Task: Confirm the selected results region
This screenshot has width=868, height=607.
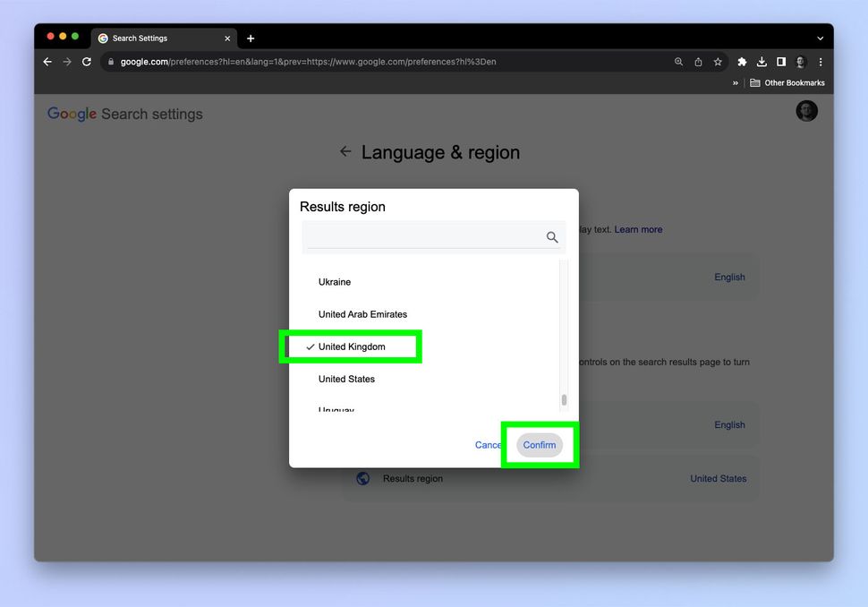Action: click(539, 444)
